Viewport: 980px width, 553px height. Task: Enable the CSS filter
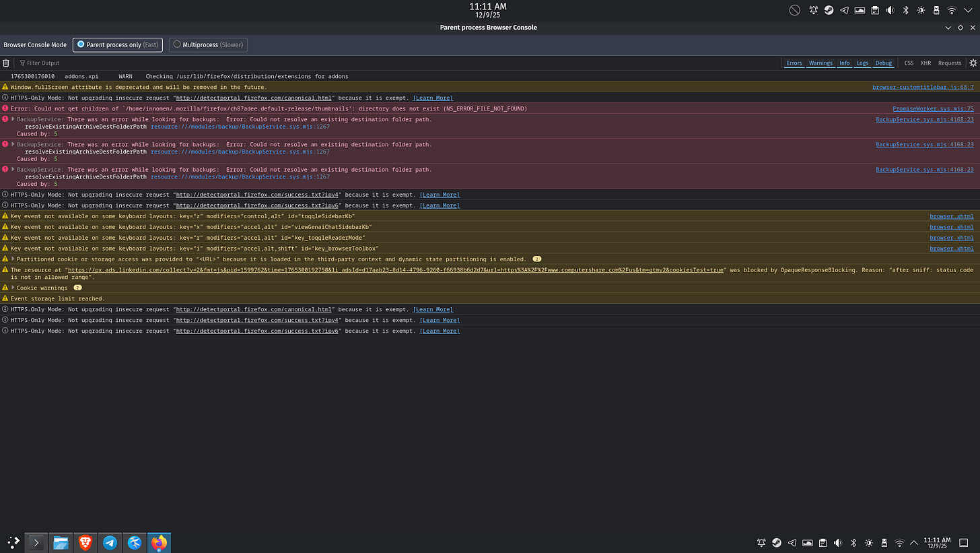coord(909,63)
